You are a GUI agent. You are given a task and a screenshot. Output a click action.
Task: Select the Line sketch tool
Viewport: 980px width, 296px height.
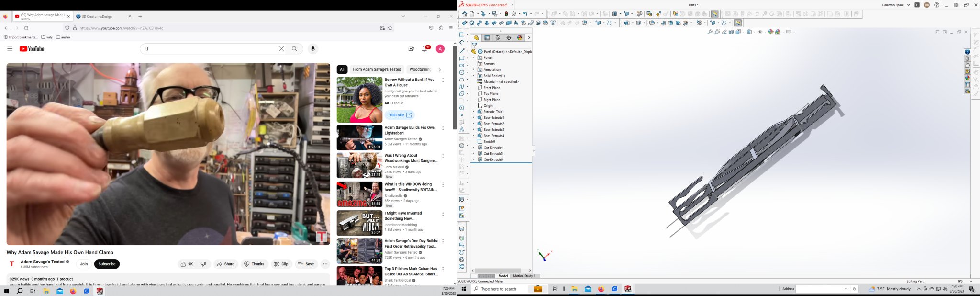(462, 51)
